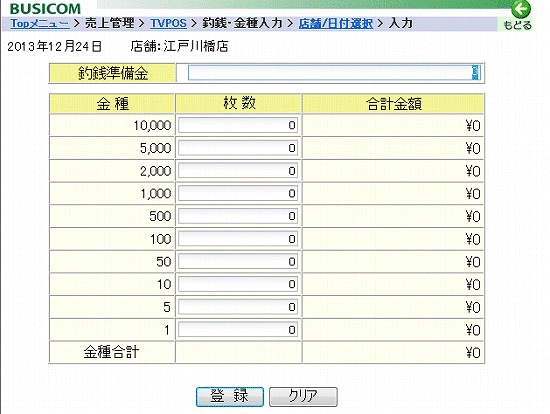Focus the 釣銭準備金 input field

click(x=334, y=73)
